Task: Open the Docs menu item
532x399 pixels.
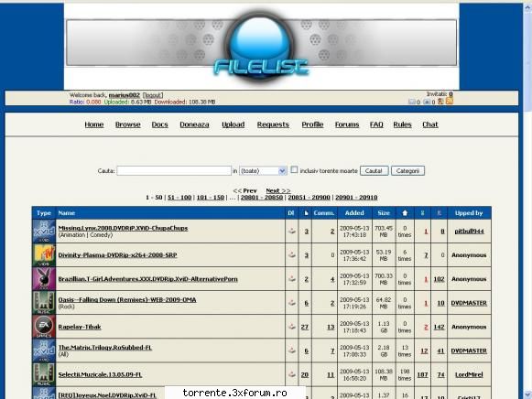Action: 160,124
